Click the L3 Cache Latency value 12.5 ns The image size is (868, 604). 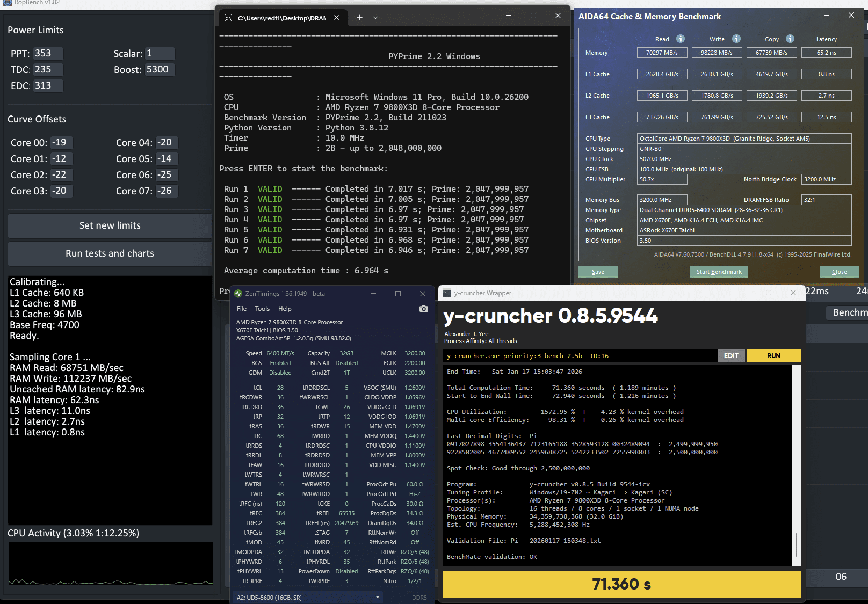coord(827,117)
